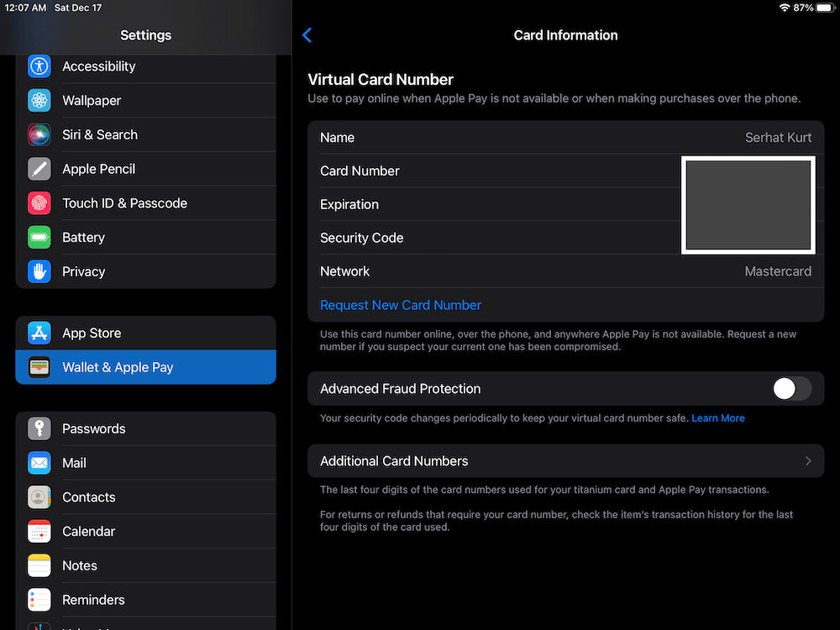Viewport: 840px width, 630px height.
Task: Open Touch ID & Passcode settings
Action: pyautogui.click(x=145, y=203)
